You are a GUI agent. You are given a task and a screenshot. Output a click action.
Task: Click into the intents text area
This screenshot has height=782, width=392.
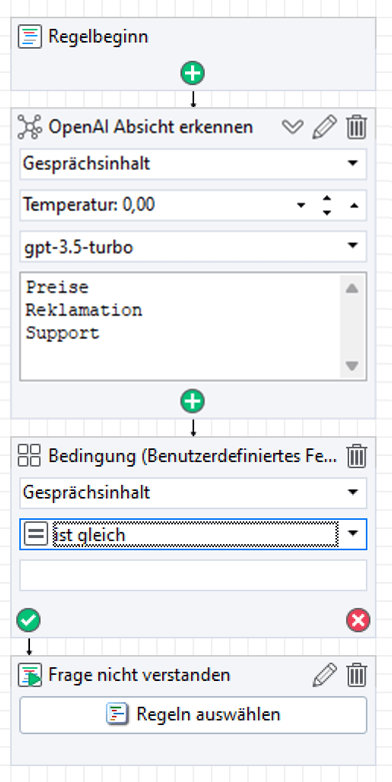pyautogui.click(x=181, y=327)
